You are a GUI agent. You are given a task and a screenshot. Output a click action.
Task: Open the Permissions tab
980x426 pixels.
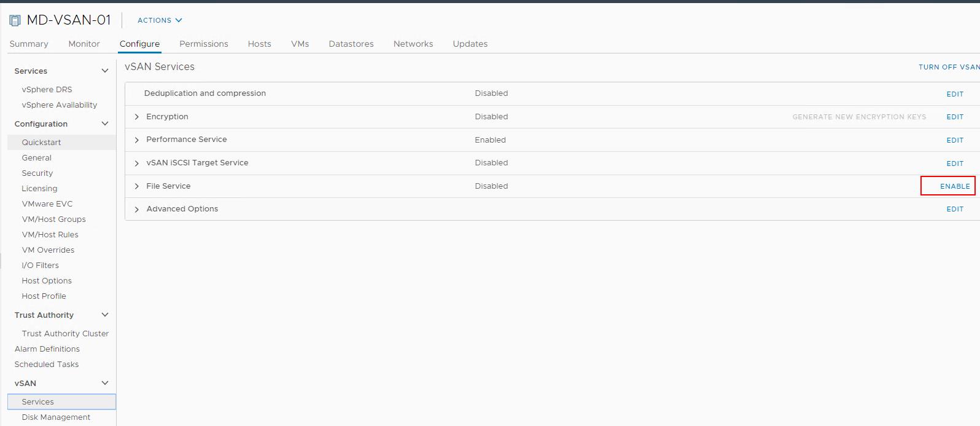click(204, 44)
